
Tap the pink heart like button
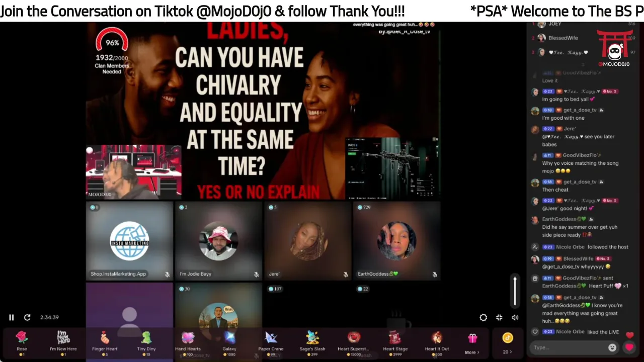(x=629, y=347)
